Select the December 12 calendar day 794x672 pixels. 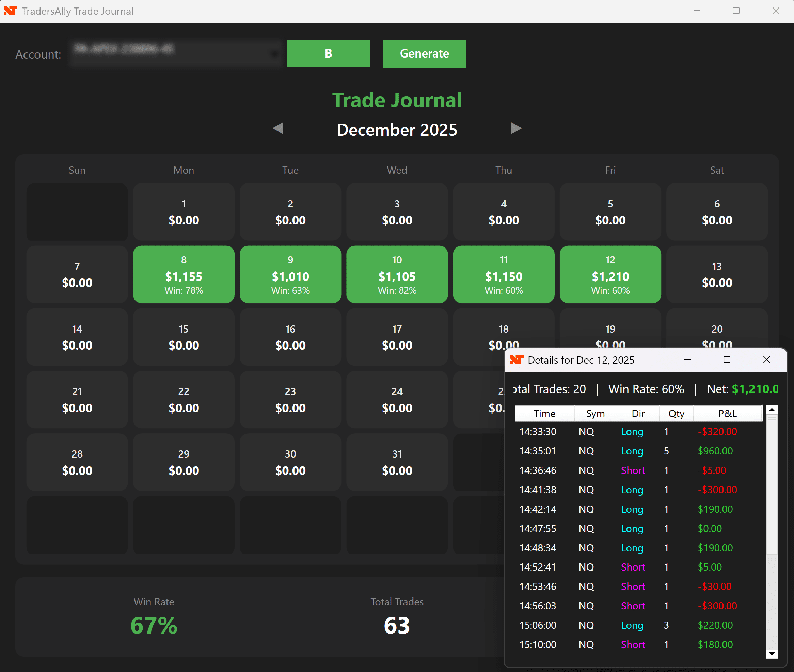click(x=610, y=274)
